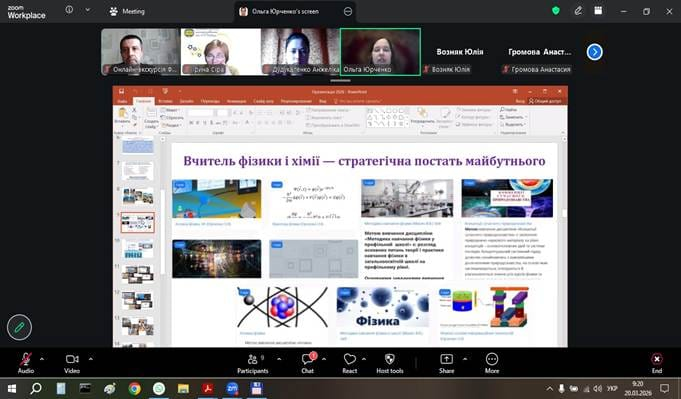
Task: Toggle the Audio microphone mute
Action: pyautogui.click(x=26, y=363)
